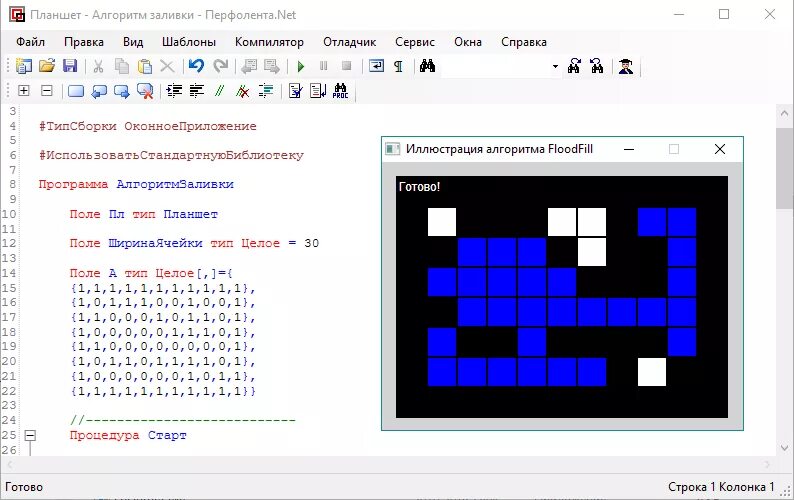Viewport: 794px width, 500px height.
Task: Toggle bookmark with the blue rectangle icon
Action: coord(76,91)
